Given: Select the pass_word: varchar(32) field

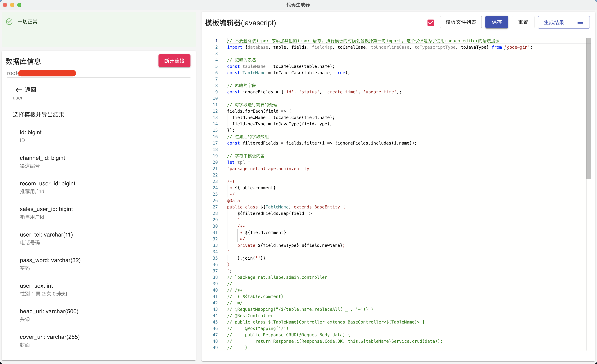Looking at the screenshot, I should coord(50,260).
